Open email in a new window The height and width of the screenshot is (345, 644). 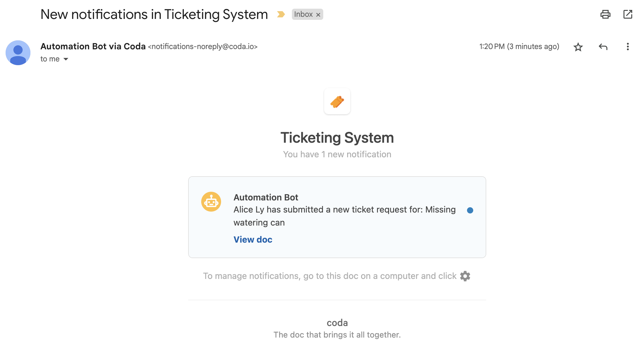click(628, 14)
